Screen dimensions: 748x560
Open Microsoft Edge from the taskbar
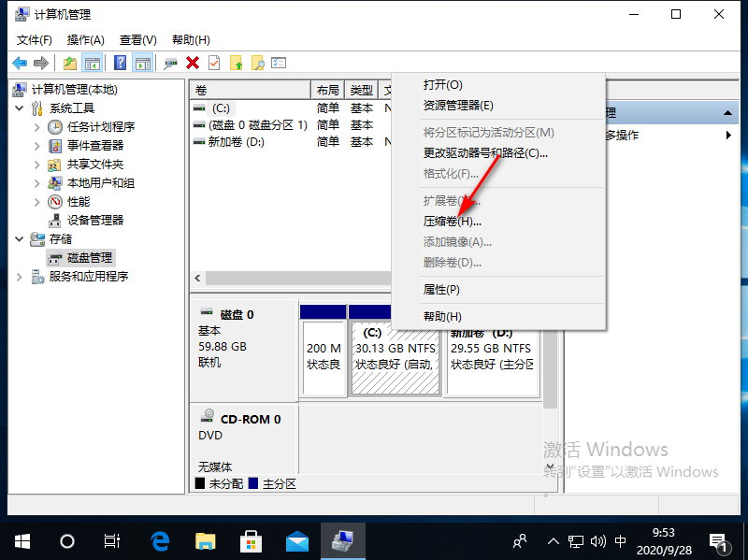click(159, 540)
